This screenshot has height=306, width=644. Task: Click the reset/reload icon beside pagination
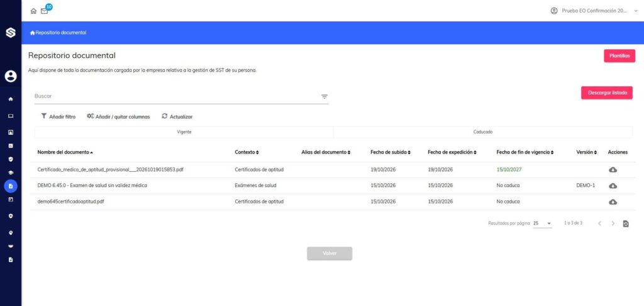click(x=626, y=224)
